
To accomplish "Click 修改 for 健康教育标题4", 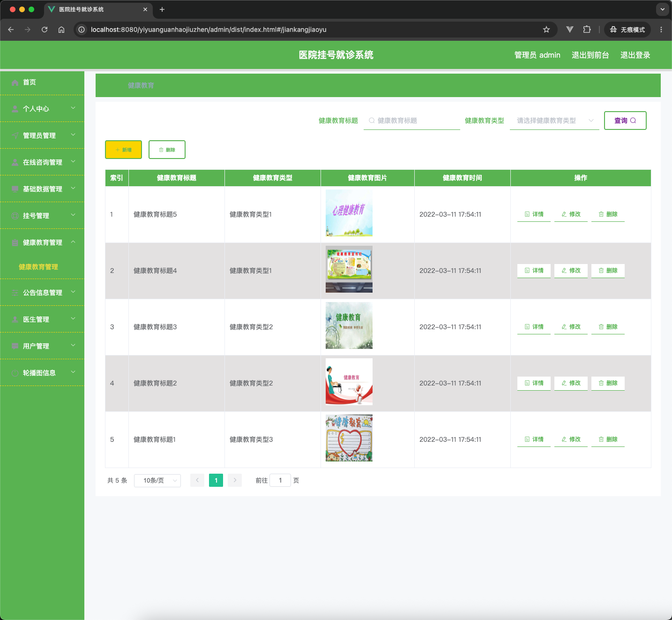I will 571,271.
